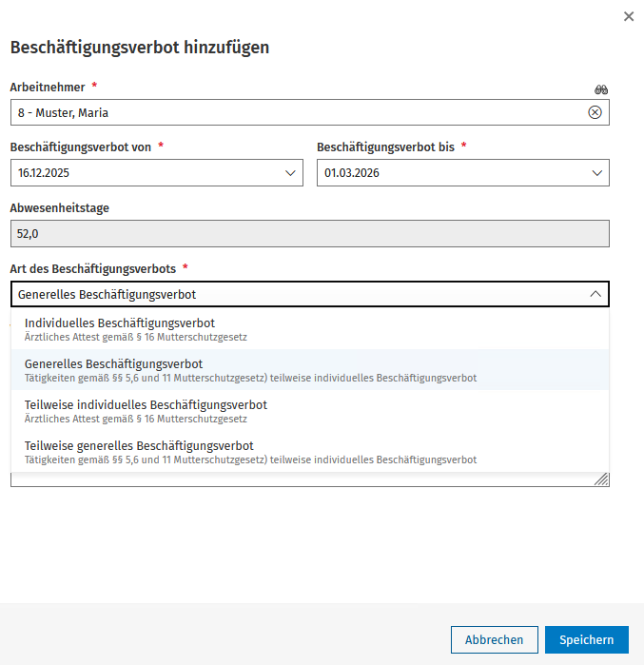Click the Abwesenheitstage field showing 52,0
644x665 pixels.
click(310, 234)
